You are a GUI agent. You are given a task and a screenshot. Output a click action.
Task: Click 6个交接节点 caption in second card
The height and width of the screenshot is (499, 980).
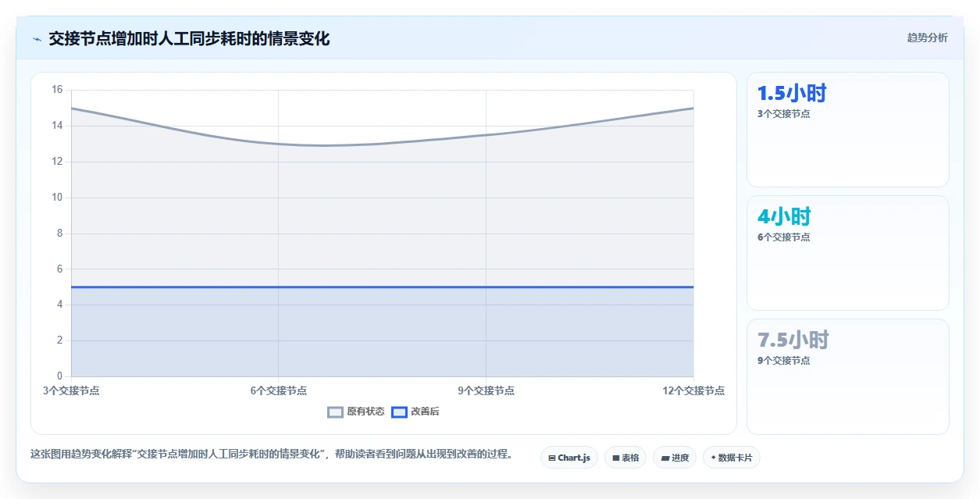784,237
